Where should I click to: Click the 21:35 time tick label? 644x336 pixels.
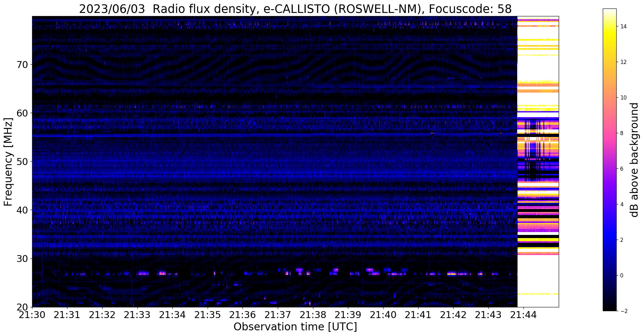click(x=207, y=314)
